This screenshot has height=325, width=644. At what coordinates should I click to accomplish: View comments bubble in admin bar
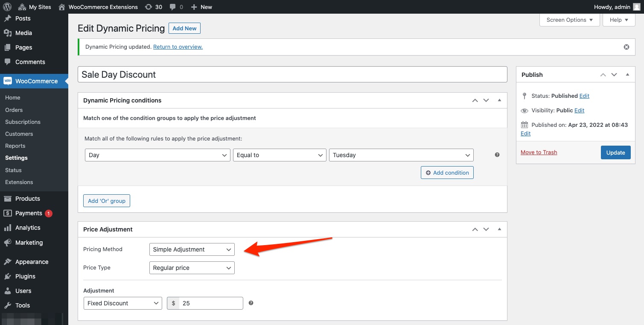click(x=176, y=7)
